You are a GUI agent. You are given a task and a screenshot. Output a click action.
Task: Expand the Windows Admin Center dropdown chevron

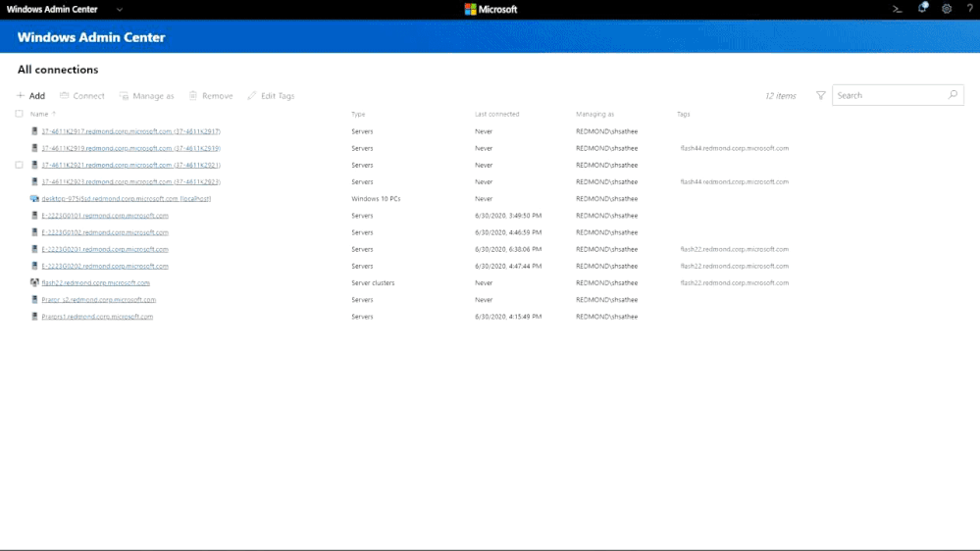(x=120, y=10)
